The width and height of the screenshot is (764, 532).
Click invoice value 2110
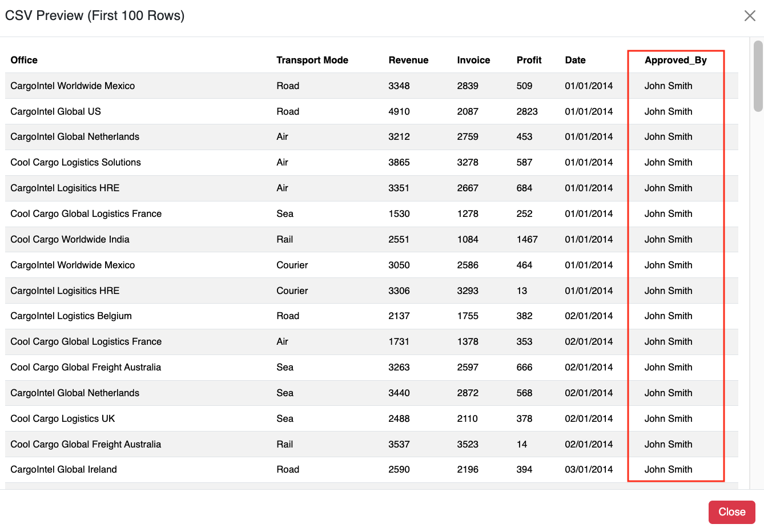point(468,418)
